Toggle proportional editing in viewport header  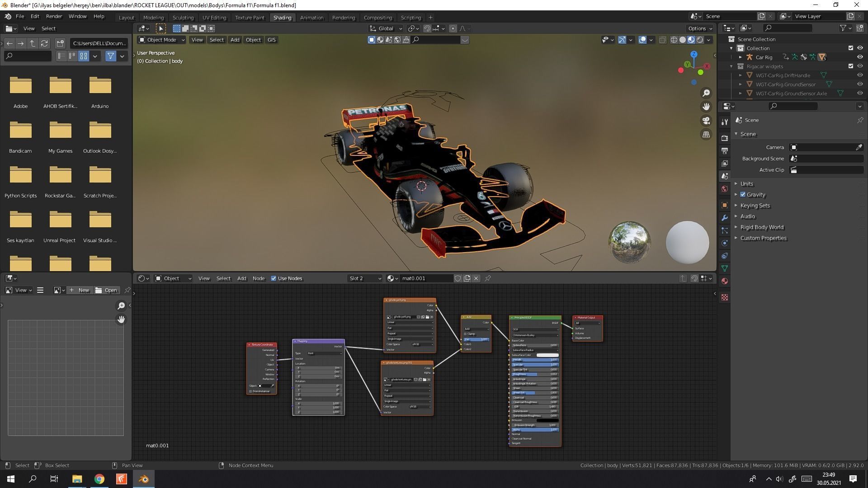(x=453, y=28)
